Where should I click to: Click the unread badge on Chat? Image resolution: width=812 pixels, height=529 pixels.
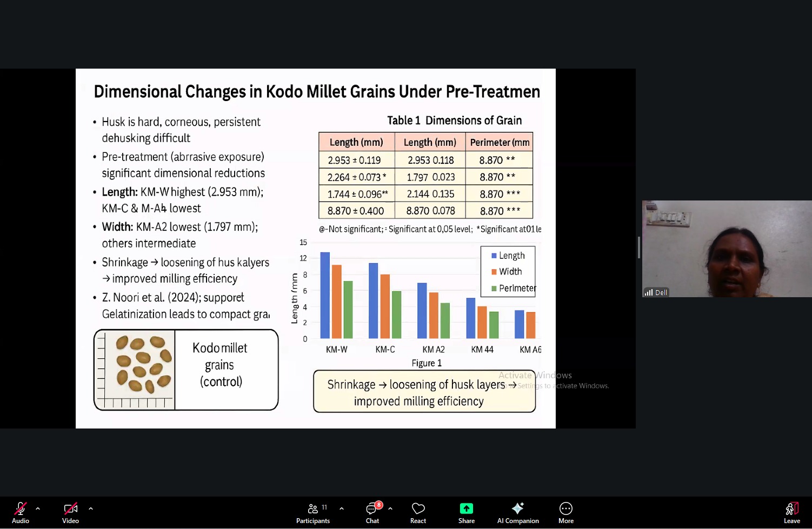[379, 505]
